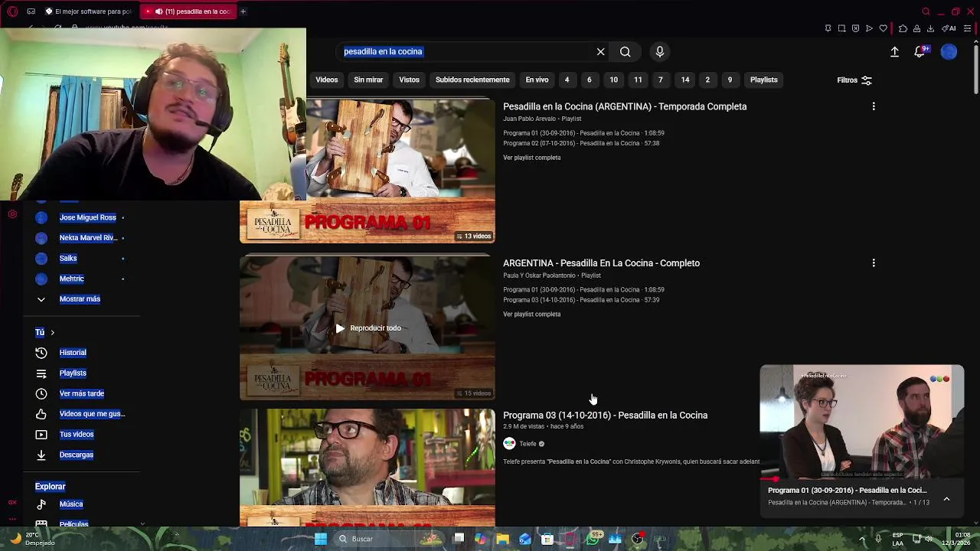Open Temporada Completa playlist thumbnail
Image resolution: width=980 pixels, height=551 pixels.
[x=367, y=171]
